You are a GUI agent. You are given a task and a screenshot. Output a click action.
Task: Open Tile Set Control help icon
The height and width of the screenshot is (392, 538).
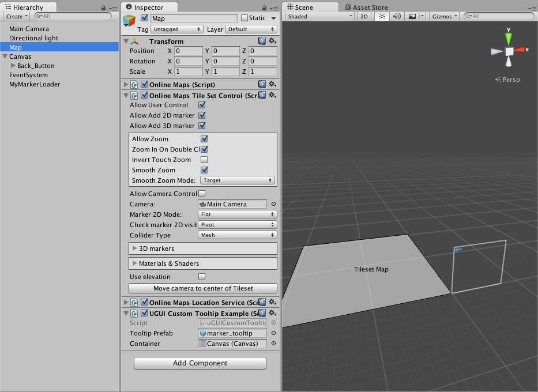coord(262,95)
